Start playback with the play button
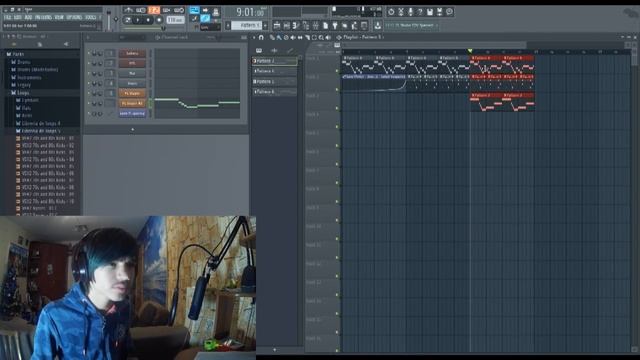Viewport: 640px width, 360px height. [x=138, y=20]
